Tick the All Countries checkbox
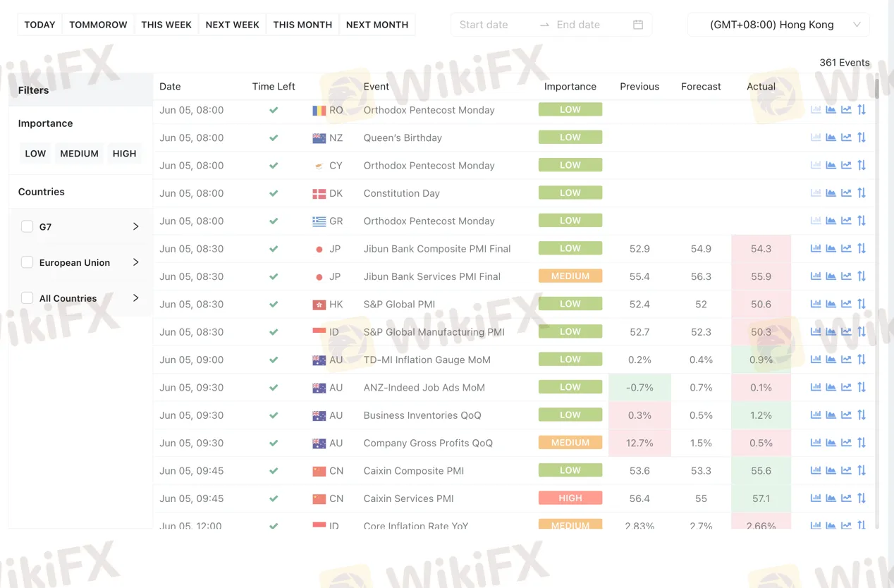The height and width of the screenshot is (588, 894). (x=27, y=298)
